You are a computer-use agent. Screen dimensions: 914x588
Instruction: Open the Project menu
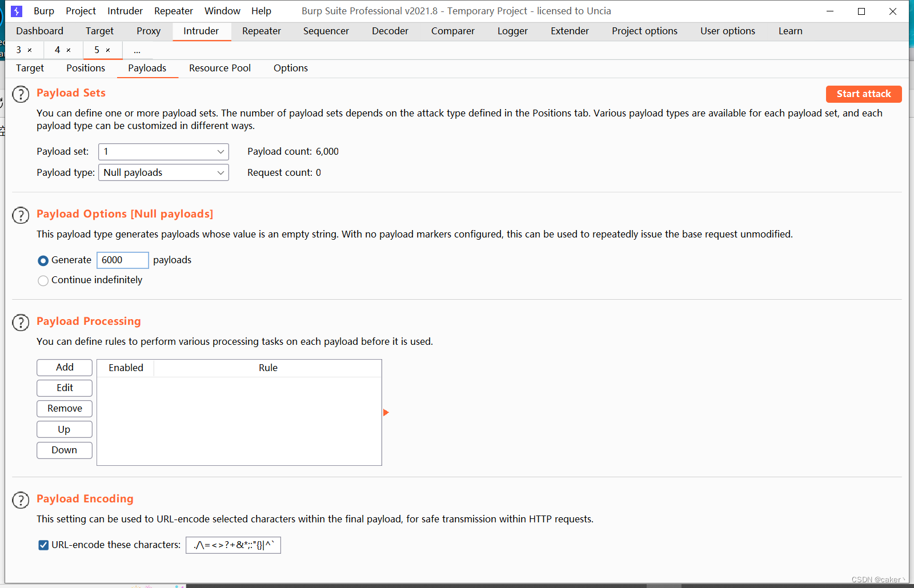coord(81,11)
